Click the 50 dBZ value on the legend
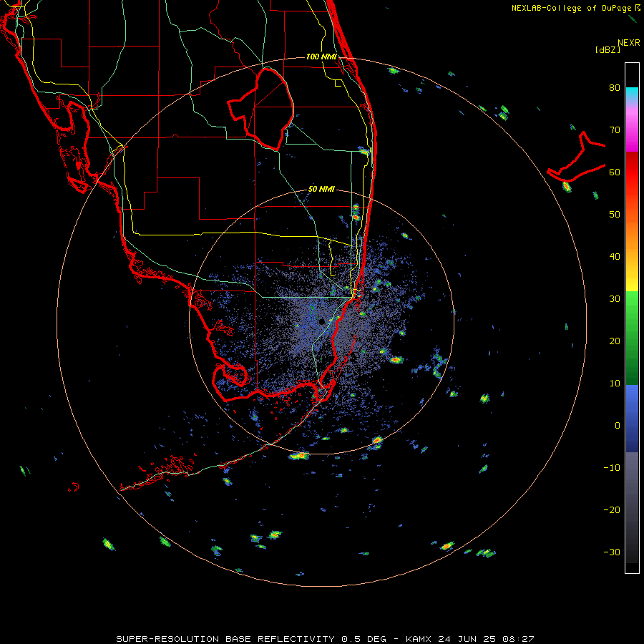644x644 pixels. click(615, 215)
